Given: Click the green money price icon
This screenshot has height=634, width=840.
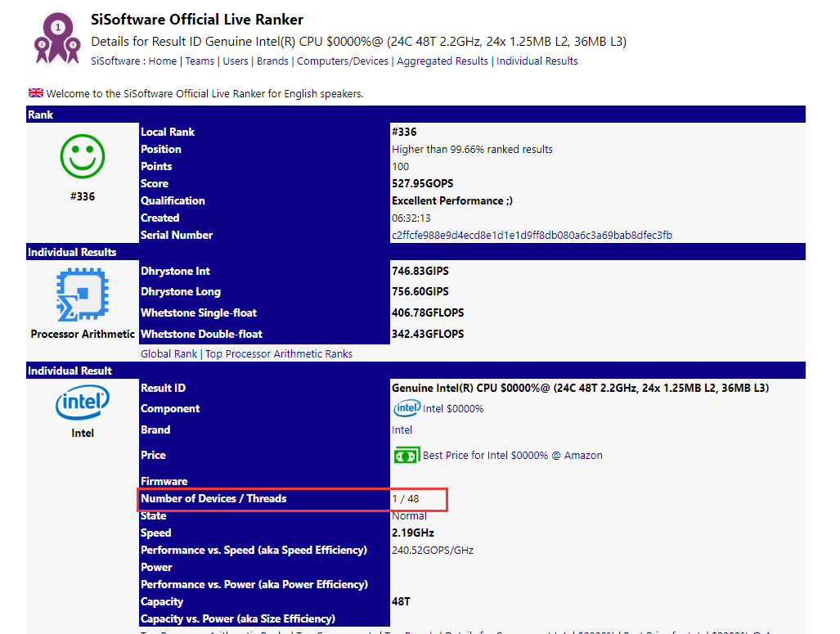Looking at the screenshot, I should click(x=407, y=456).
